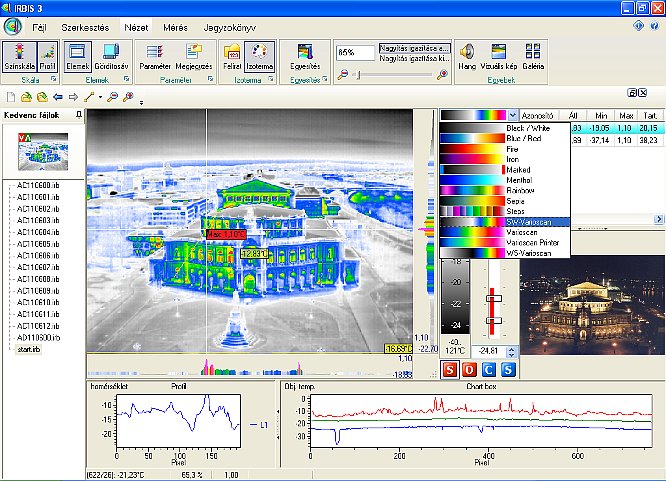
Task: Expand the Izoterma group launcher
Action: click(x=271, y=79)
